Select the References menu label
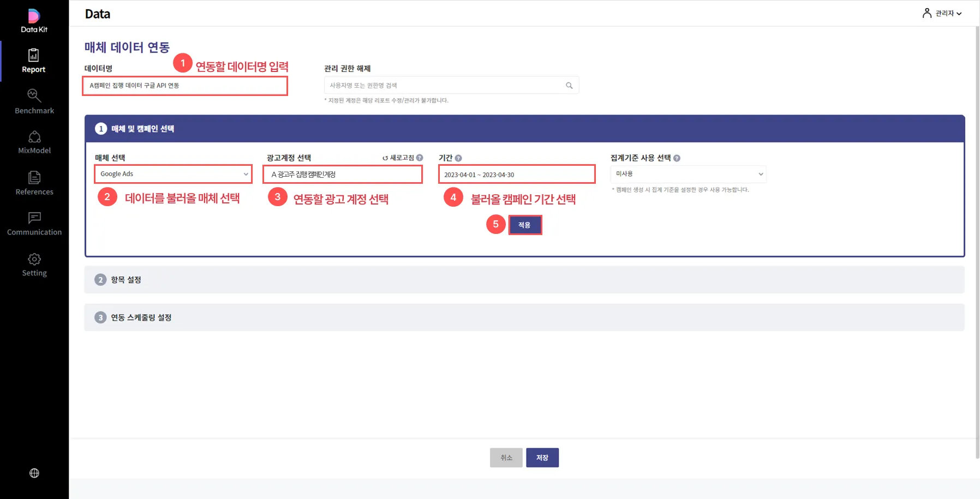 pyautogui.click(x=34, y=192)
